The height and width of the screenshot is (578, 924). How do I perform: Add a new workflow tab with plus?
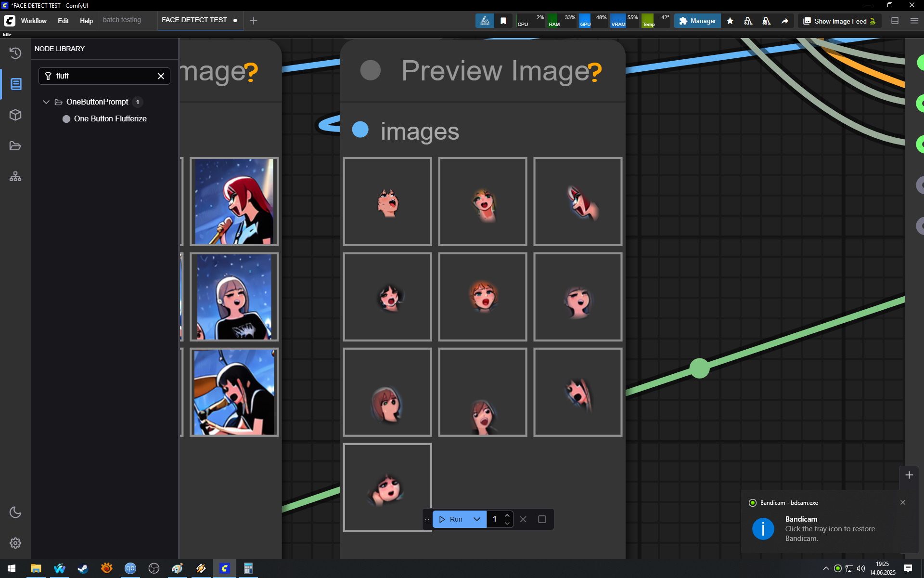pos(254,21)
